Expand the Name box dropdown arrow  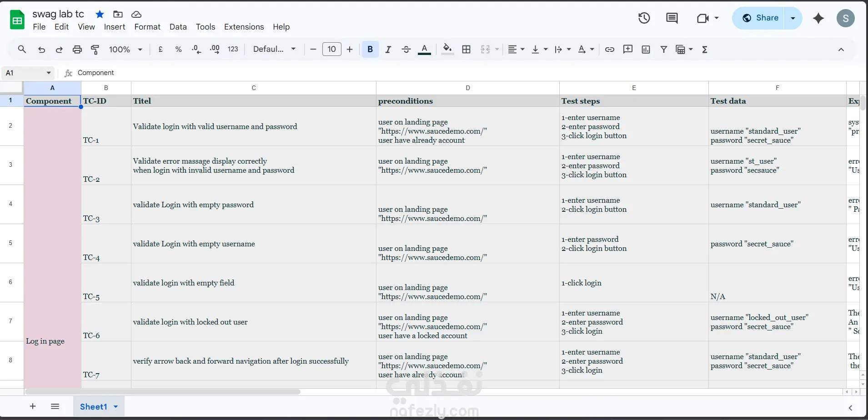[x=49, y=73]
